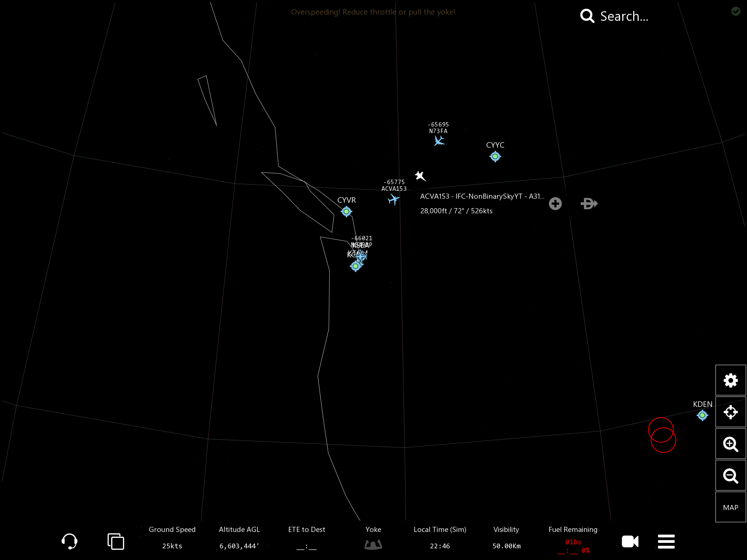
Task: Center map on own aircraft
Action: point(730,412)
